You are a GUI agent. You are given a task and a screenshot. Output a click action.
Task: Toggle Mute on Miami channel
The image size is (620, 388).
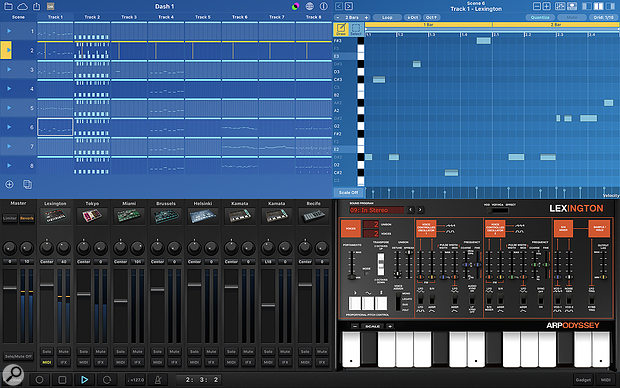[x=137, y=351]
